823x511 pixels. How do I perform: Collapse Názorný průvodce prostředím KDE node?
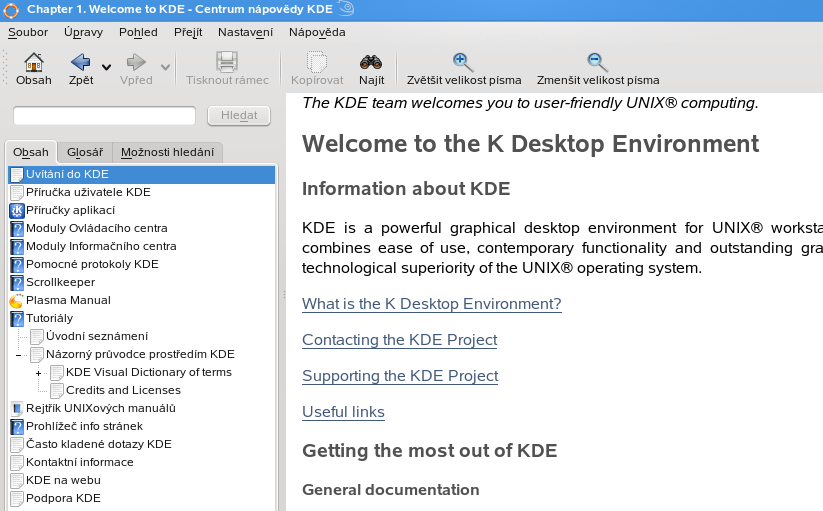19,355
